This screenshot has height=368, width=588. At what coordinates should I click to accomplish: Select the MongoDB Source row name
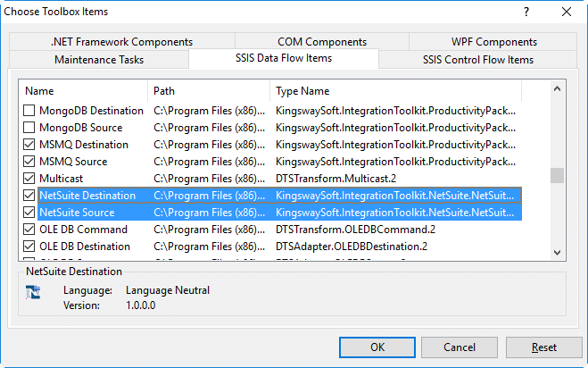tap(80, 128)
